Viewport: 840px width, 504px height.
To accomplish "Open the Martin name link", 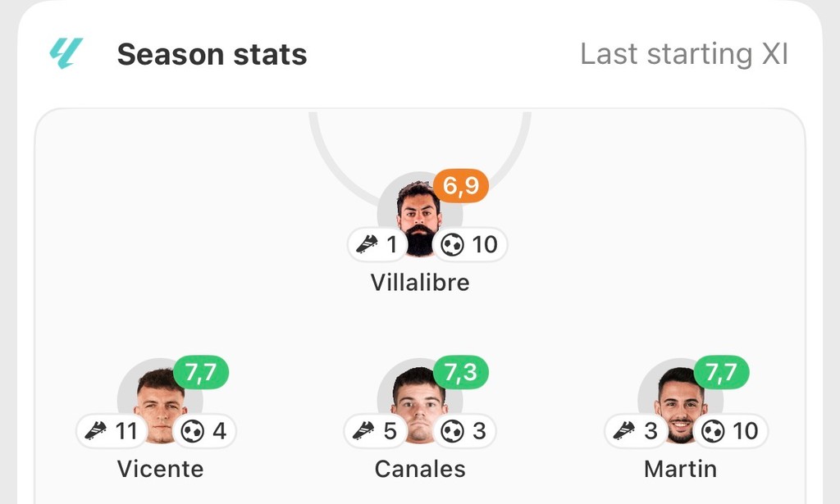I will [680, 470].
